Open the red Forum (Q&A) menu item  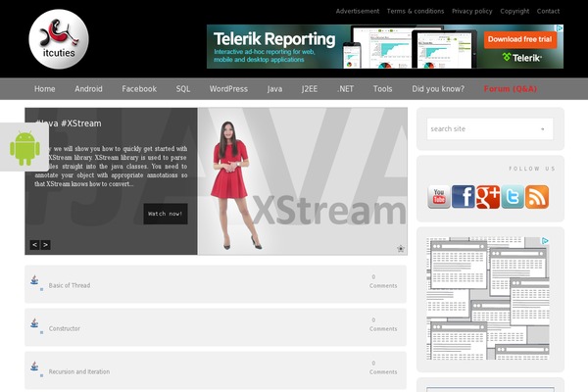(511, 89)
